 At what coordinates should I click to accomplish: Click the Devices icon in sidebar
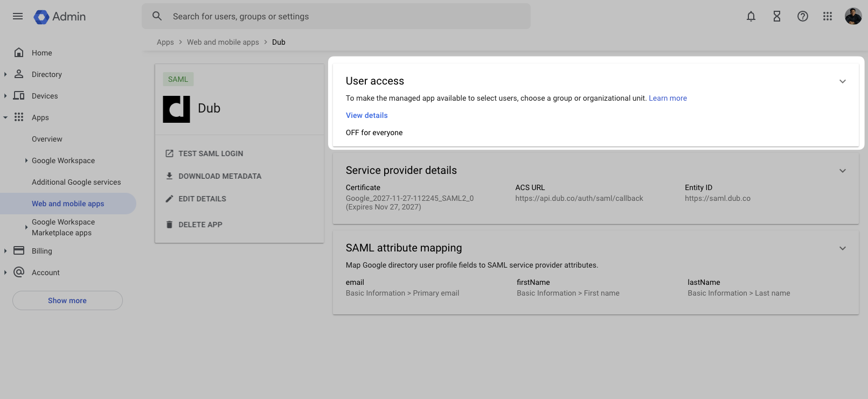pos(19,95)
